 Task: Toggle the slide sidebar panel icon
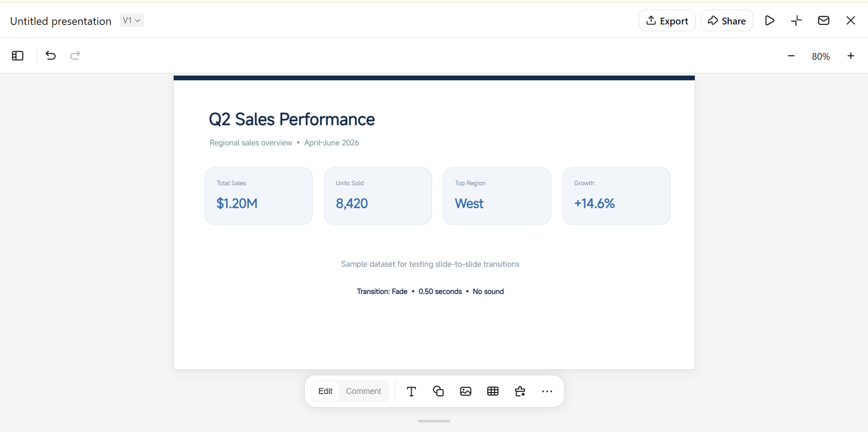click(18, 56)
